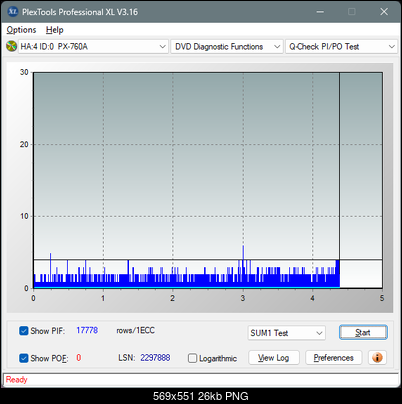402x404 pixels.
Task: Open the SUM1 Test dropdown
Action: (x=286, y=333)
